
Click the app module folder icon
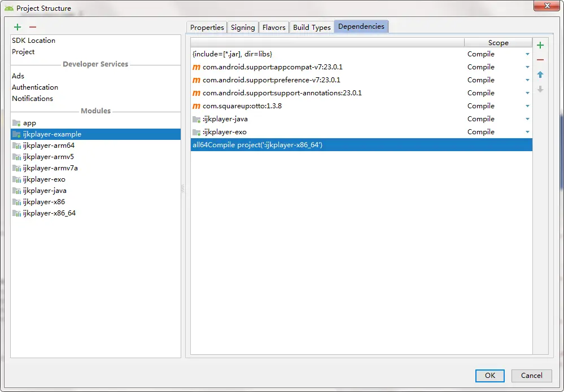pyautogui.click(x=16, y=123)
